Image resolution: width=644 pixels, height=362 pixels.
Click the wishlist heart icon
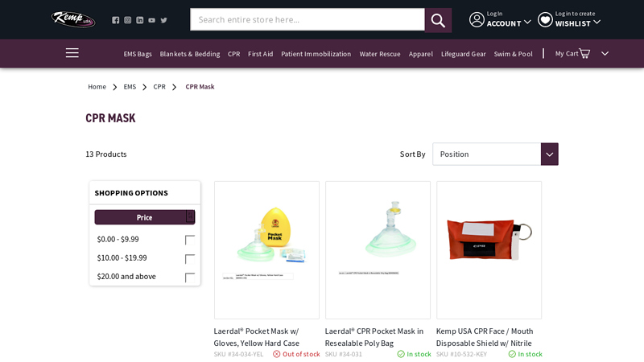(545, 19)
